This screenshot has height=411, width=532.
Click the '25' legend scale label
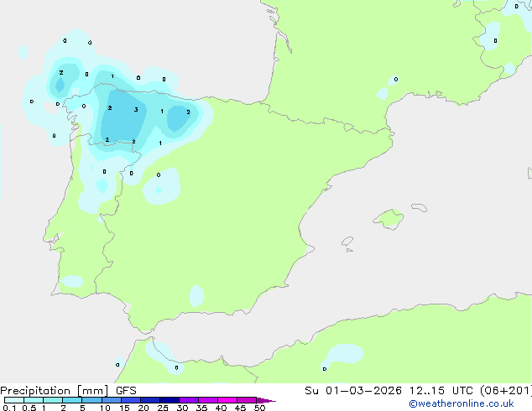pos(163,408)
